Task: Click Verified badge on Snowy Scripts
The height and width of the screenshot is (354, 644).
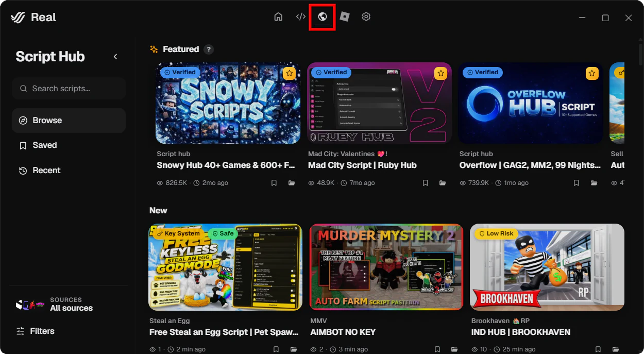Action: (180, 72)
